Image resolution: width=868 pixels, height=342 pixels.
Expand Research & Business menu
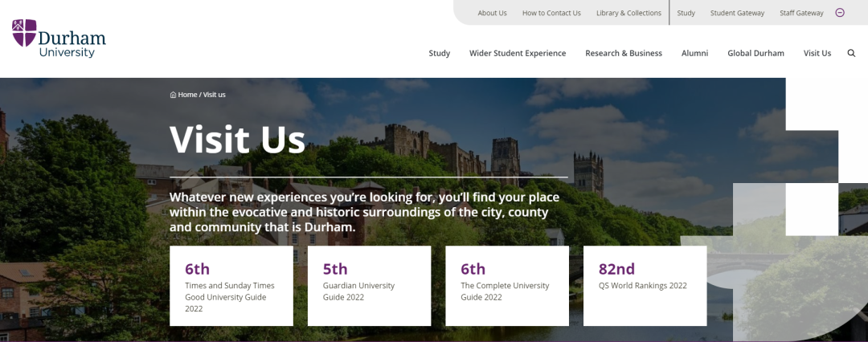[624, 53]
